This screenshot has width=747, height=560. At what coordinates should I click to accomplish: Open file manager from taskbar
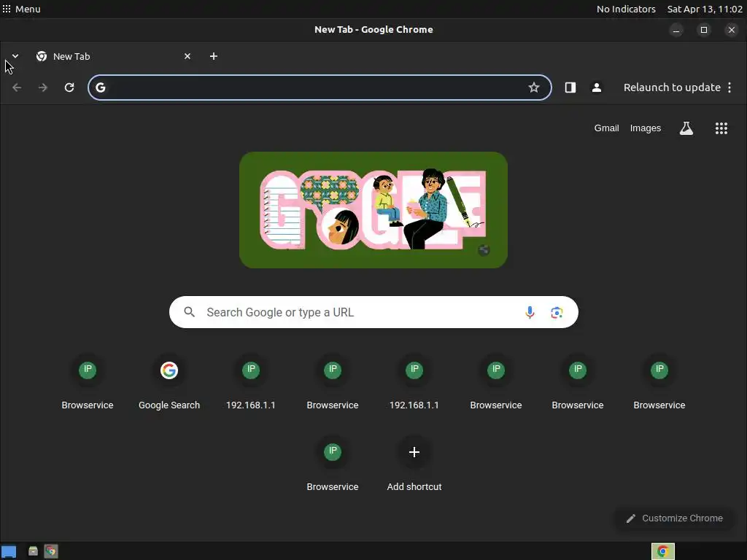[33, 551]
